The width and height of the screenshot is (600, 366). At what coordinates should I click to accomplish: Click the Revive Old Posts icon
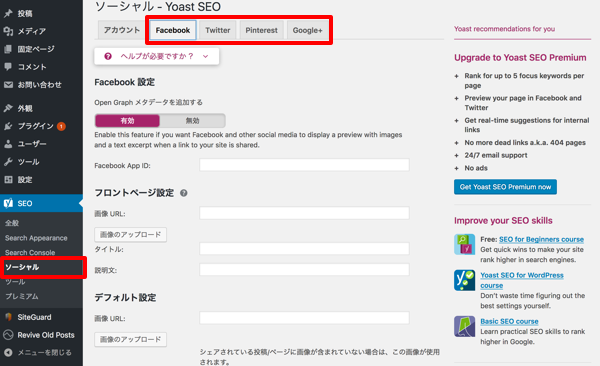[x=8, y=335]
